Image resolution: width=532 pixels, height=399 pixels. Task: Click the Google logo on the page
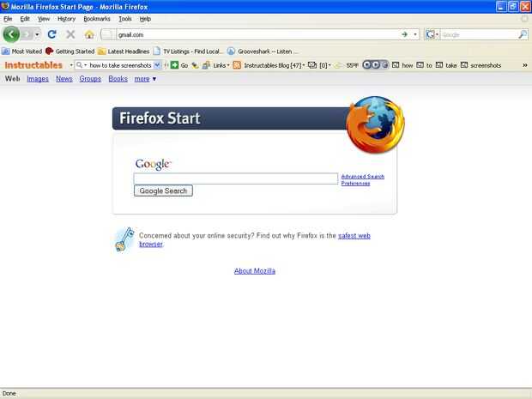point(153,164)
